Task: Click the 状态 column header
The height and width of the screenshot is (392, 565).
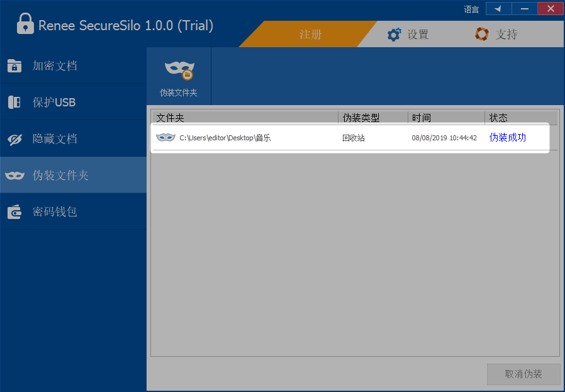Action: point(521,118)
